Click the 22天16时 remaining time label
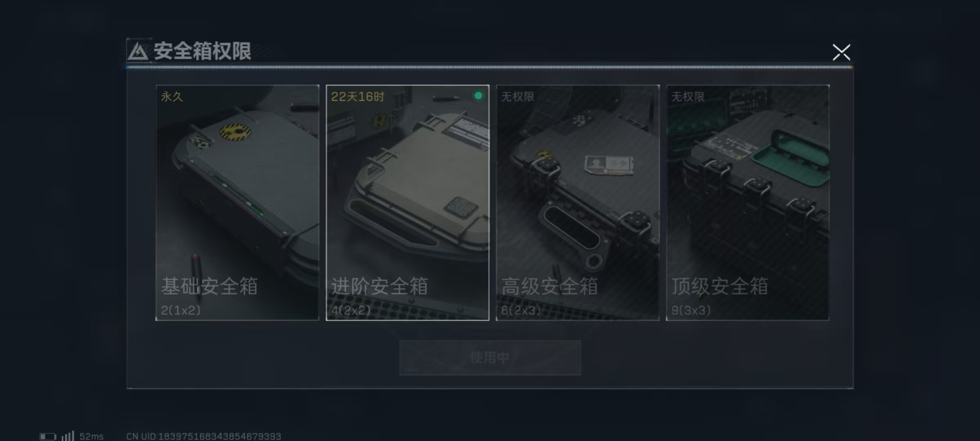 click(x=358, y=96)
